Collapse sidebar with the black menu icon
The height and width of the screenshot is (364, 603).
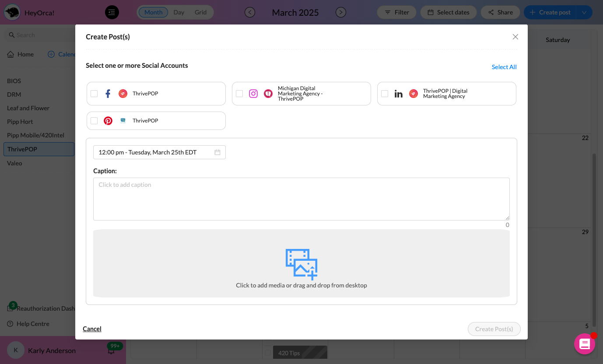(112, 12)
